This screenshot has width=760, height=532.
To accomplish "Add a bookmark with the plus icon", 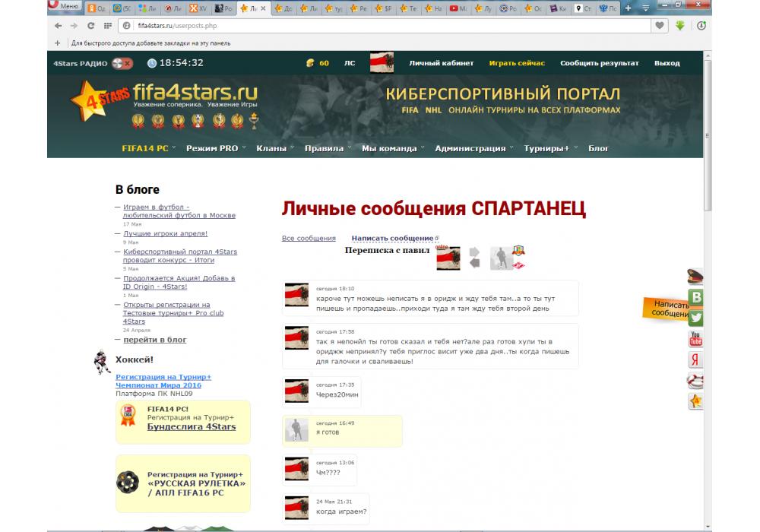I will [x=57, y=43].
